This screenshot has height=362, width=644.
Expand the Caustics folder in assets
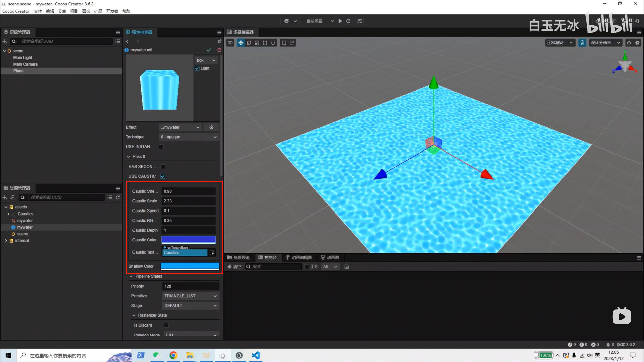pos(8,214)
